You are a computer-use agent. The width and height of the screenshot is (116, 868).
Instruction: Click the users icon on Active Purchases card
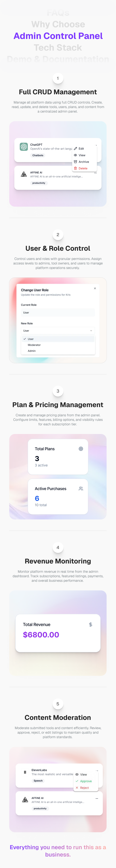[x=81, y=489]
